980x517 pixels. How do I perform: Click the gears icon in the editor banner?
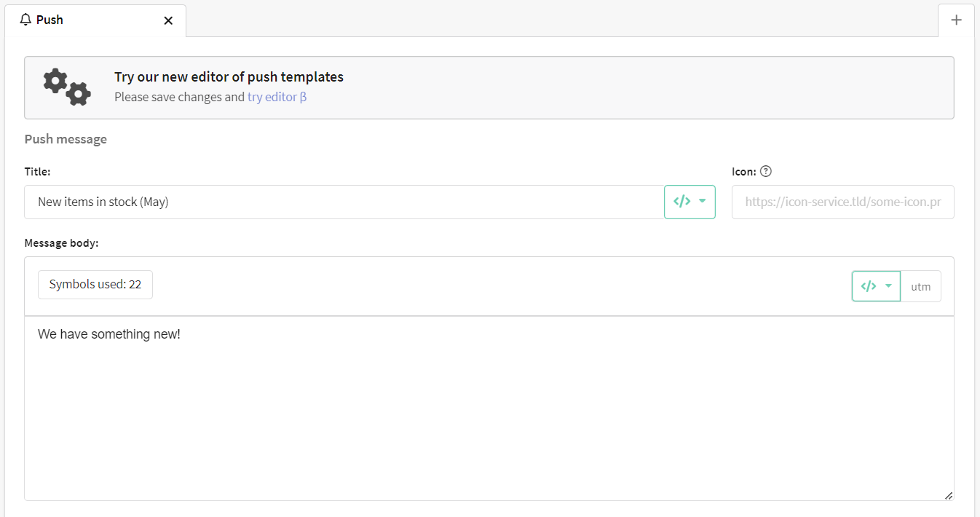point(67,87)
